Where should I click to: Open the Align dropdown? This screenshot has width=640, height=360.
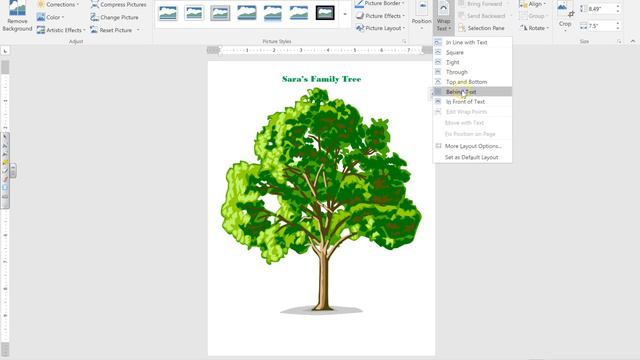(x=533, y=4)
